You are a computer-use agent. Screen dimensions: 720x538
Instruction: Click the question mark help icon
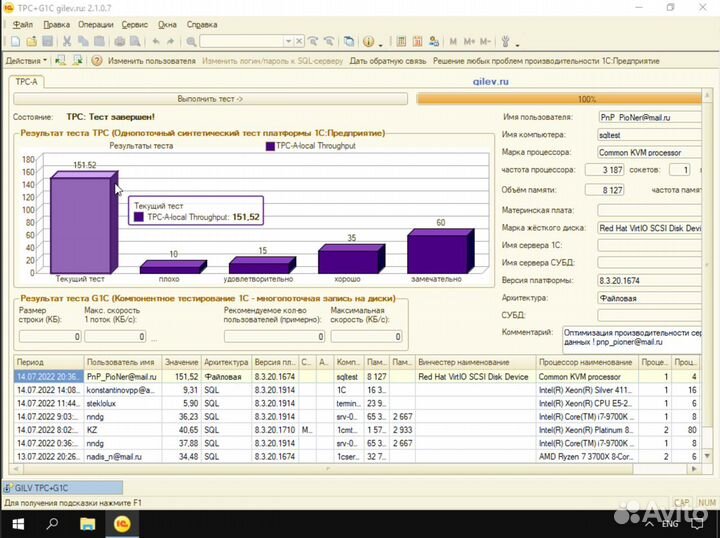click(x=97, y=60)
